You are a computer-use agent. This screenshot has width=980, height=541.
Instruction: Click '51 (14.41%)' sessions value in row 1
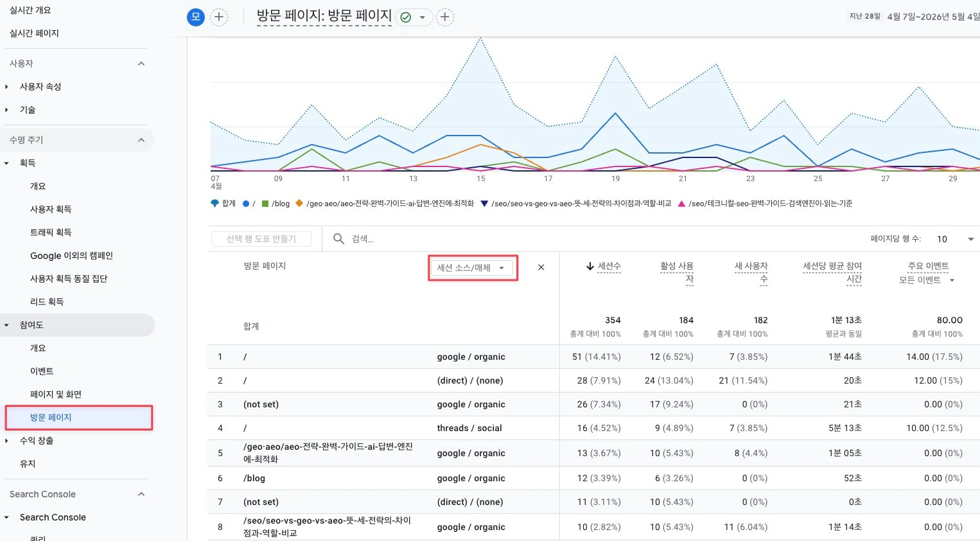[x=596, y=357]
